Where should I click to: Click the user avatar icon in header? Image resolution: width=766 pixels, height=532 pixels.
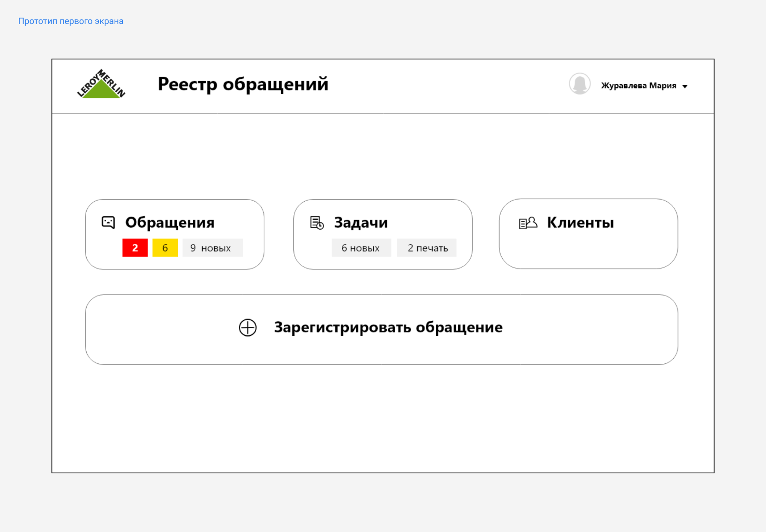580,85
